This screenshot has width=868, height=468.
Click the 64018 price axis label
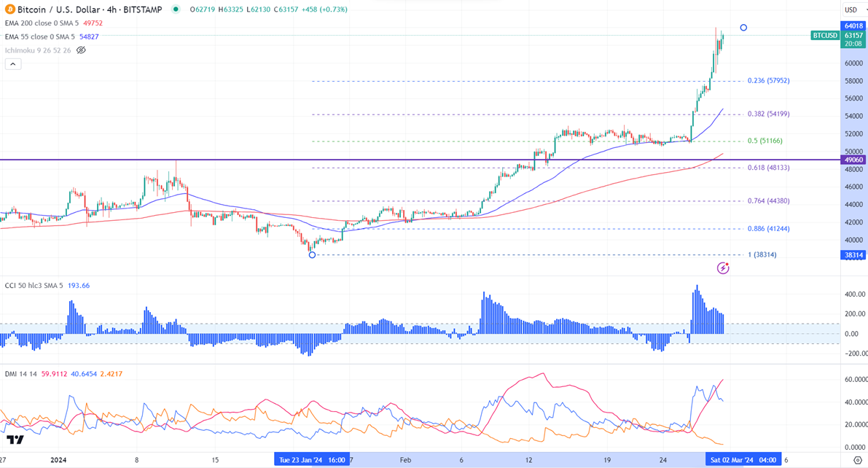pyautogui.click(x=853, y=26)
